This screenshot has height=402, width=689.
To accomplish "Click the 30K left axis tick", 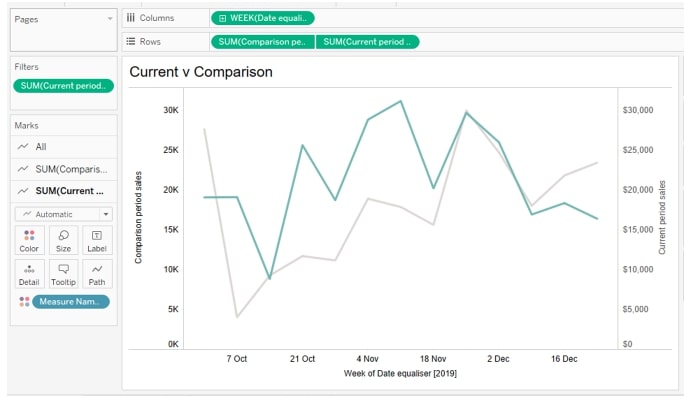I will click(171, 110).
